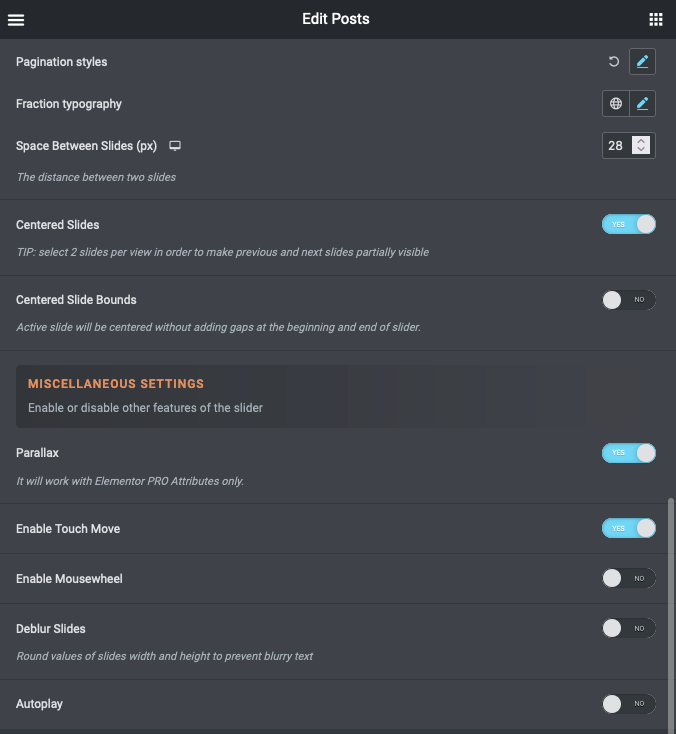Click the Edit Posts panel title
Viewport: 676px width, 734px height.
336,19
